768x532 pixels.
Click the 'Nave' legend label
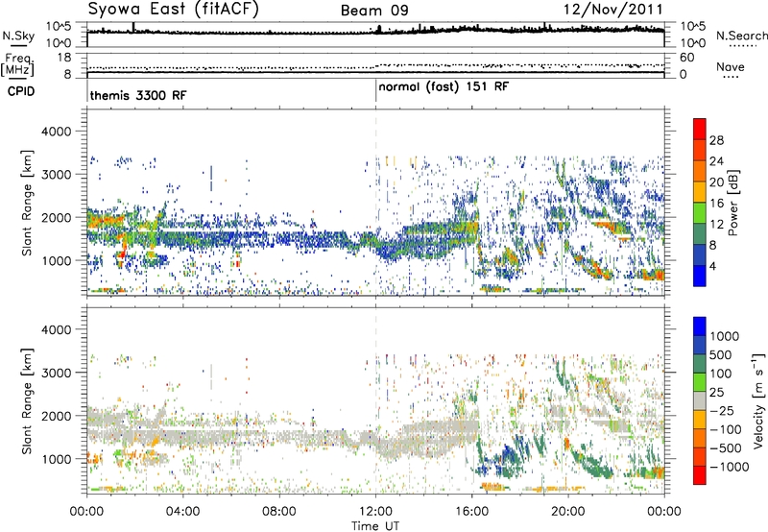click(x=731, y=67)
